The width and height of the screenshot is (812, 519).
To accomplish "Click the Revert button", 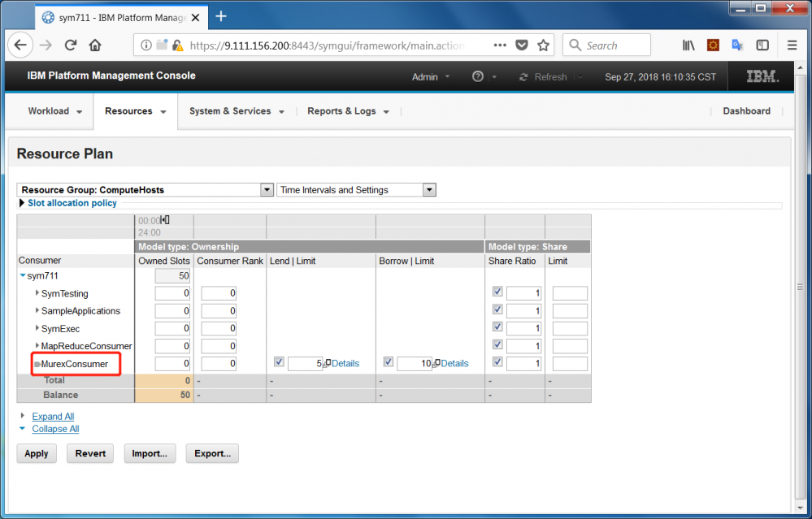I will point(90,454).
